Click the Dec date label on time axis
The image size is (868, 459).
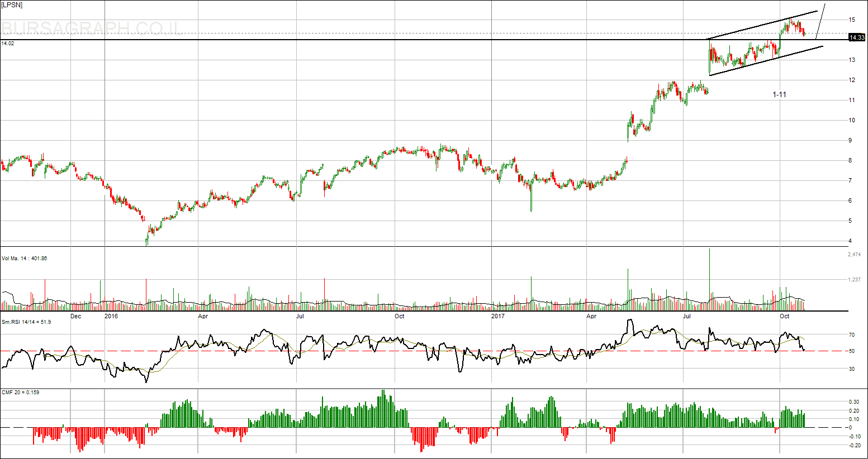click(75, 317)
